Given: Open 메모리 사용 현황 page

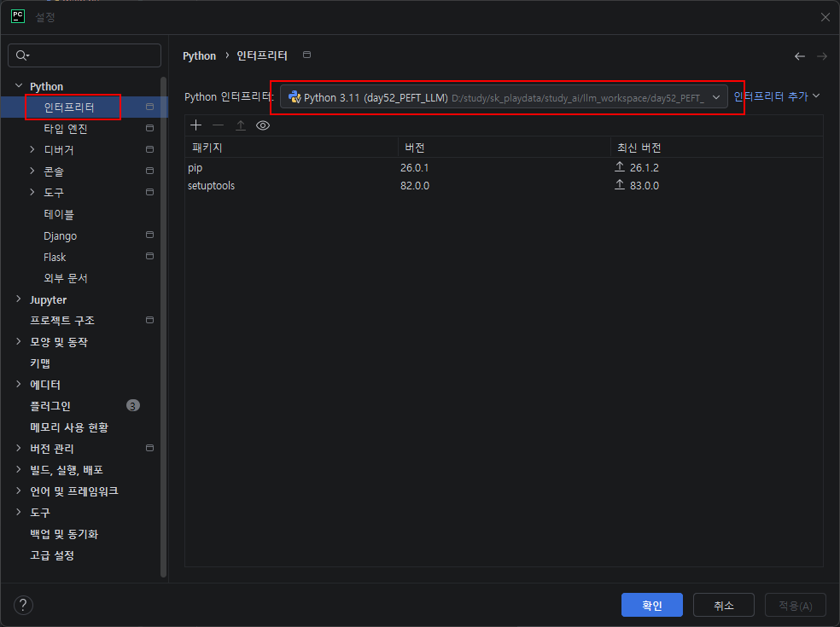Looking at the screenshot, I should 69,427.
